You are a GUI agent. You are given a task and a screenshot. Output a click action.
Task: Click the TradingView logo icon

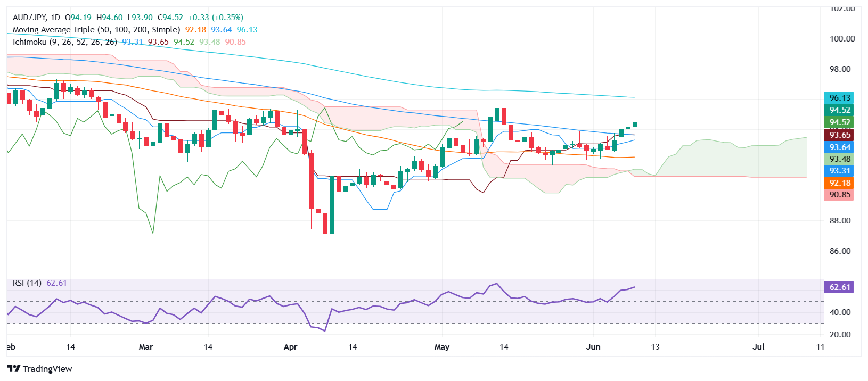tap(14, 369)
